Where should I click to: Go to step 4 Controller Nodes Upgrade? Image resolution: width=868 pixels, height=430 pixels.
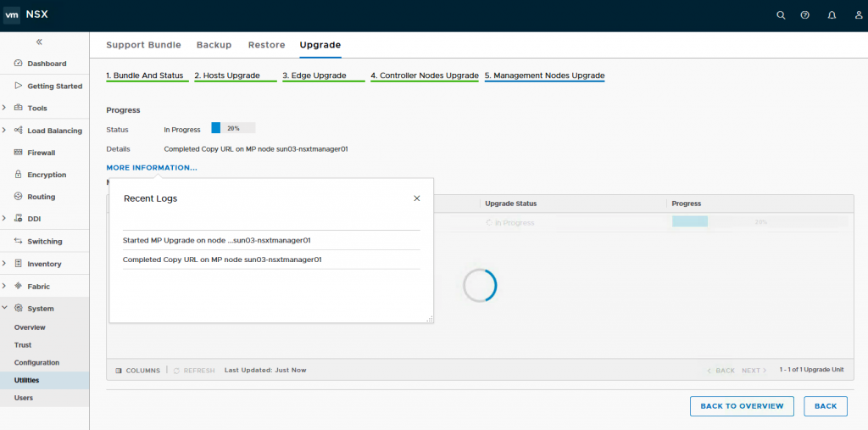tap(425, 75)
